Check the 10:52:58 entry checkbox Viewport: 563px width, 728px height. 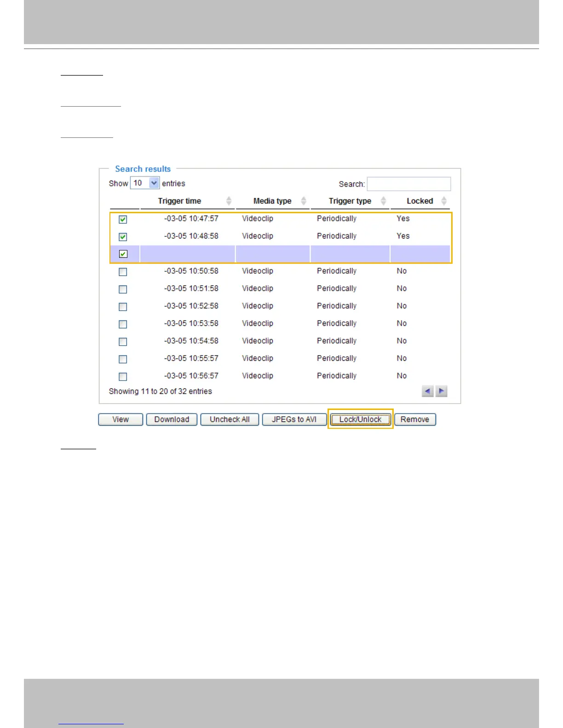coord(123,307)
